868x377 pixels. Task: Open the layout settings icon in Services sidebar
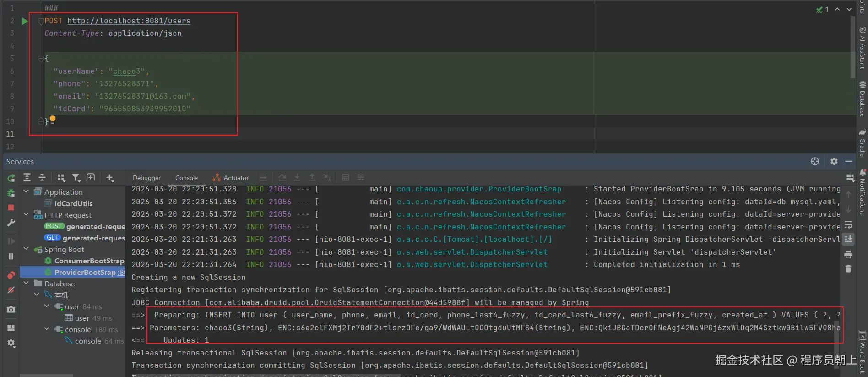pyautogui.click(x=11, y=328)
